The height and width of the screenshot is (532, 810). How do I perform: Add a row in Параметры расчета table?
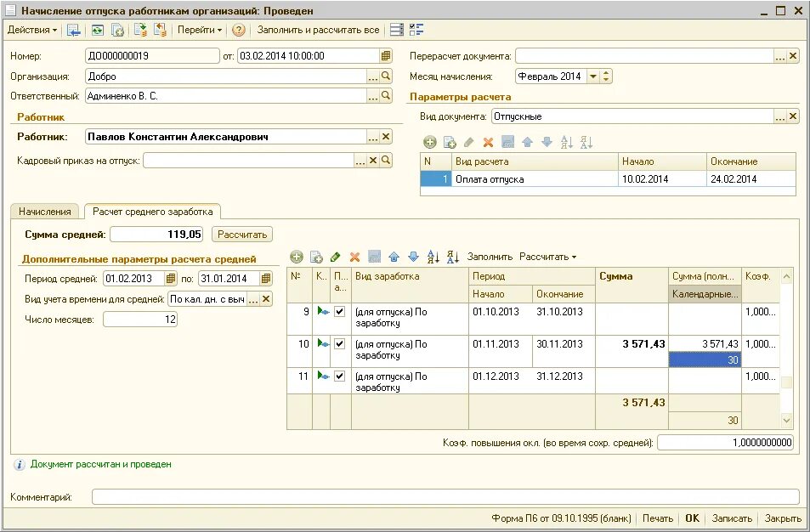click(430, 142)
